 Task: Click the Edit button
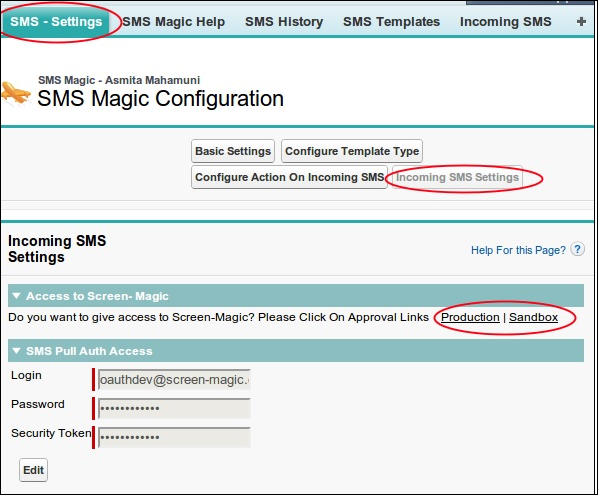[34, 470]
